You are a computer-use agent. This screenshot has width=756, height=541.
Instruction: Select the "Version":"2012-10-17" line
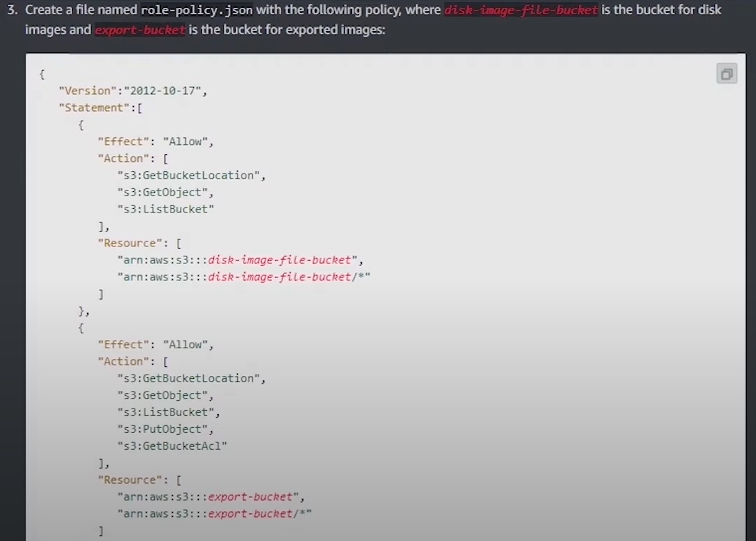pos(133,91)
